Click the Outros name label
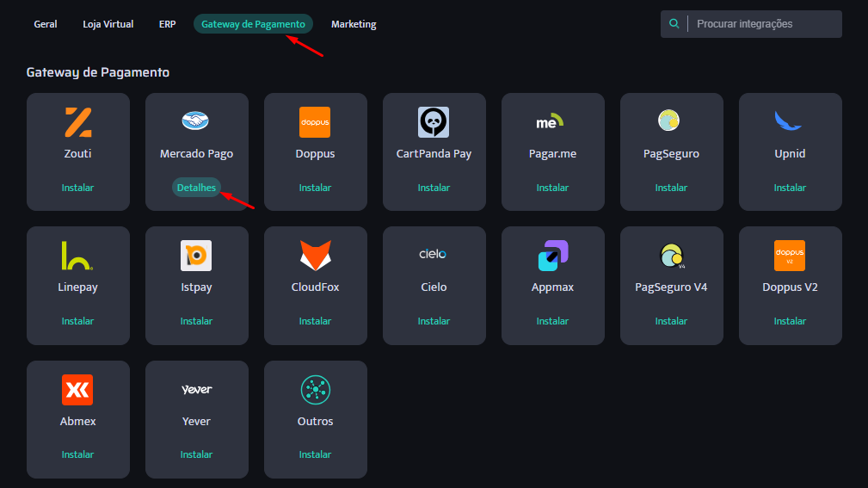This screenshot has width=868, height=488. (x=315, y=422)
